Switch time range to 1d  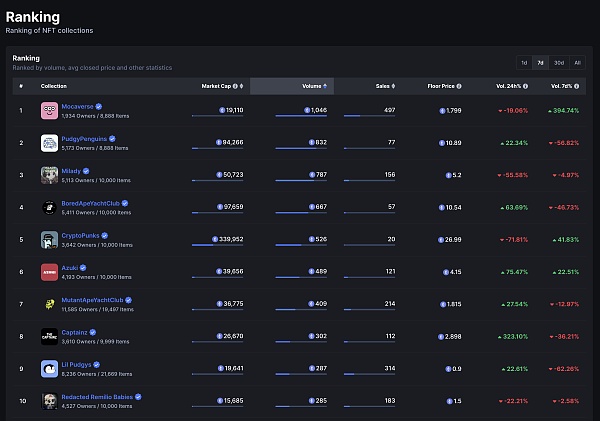524,62
